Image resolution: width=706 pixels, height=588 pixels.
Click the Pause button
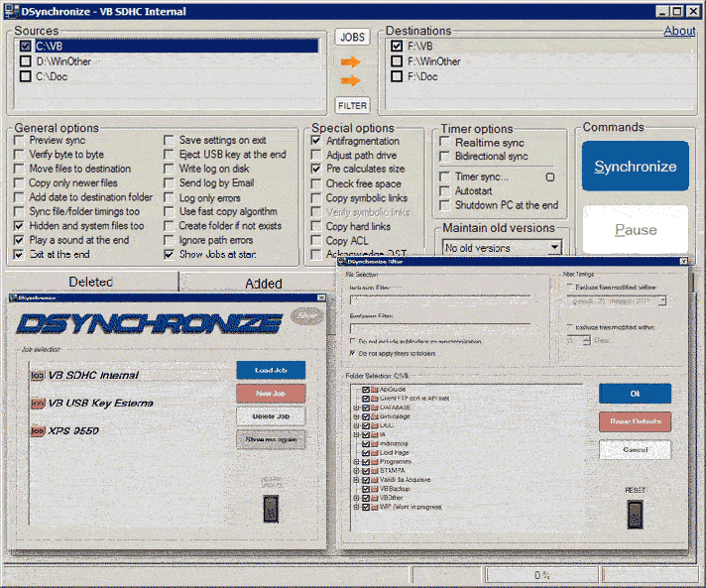[x=636, y=230]
